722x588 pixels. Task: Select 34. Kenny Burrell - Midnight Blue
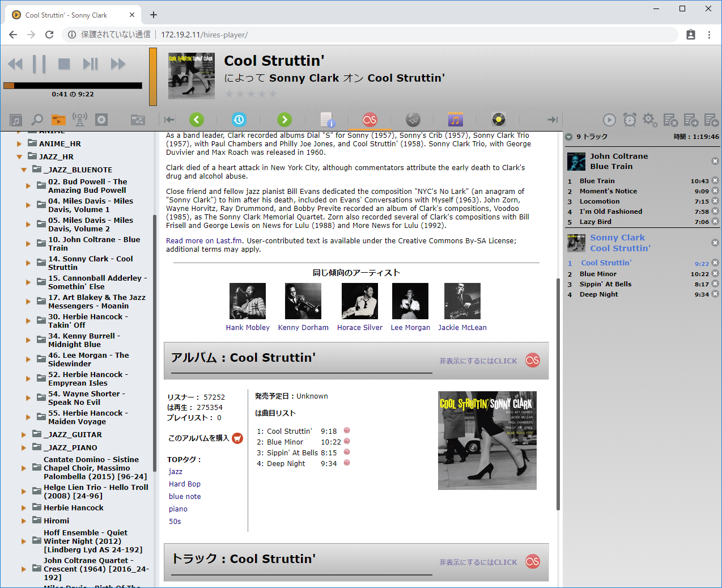(x=84, y=340)
